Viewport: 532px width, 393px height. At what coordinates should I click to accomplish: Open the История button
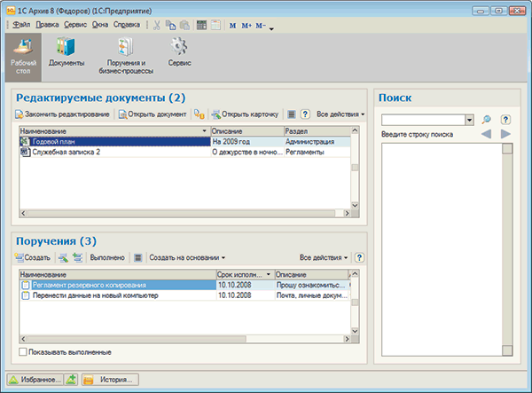(111, 380)
